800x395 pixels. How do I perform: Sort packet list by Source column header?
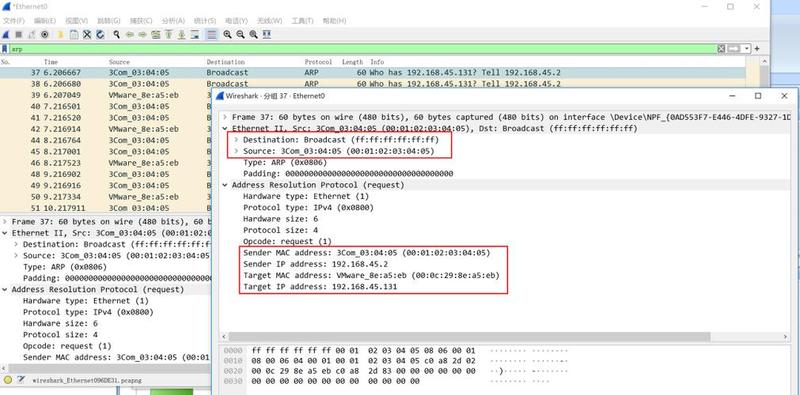pos(119,62)
